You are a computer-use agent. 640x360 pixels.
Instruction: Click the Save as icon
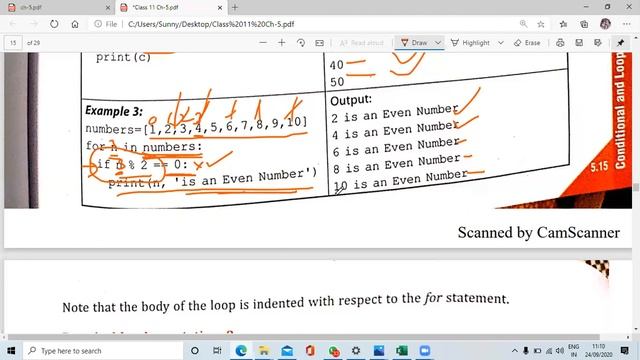(x=598, y=42)
